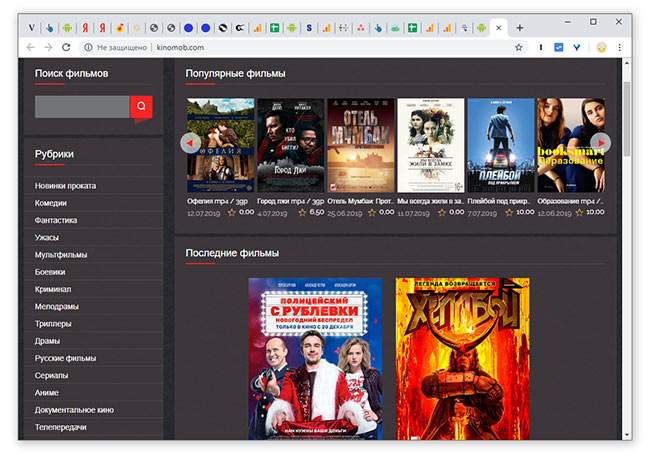Open site info icon beside Не защищено

pyautogui.click(x=88, y=48)
